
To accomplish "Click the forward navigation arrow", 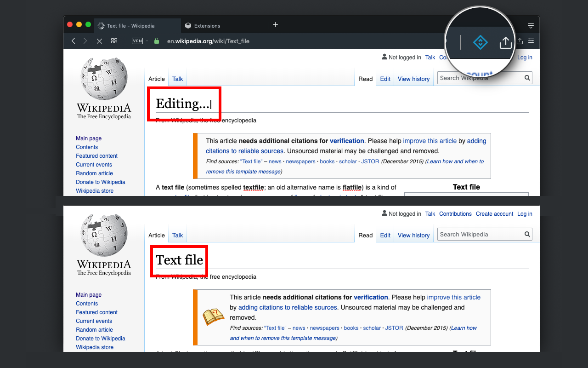I will coord(85,41).
